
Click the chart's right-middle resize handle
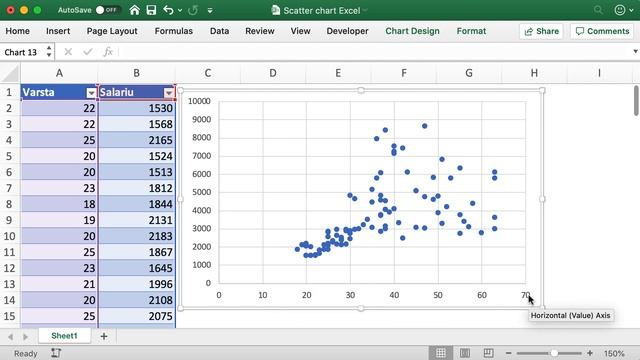pyautogui.click(x=542, y=199)
